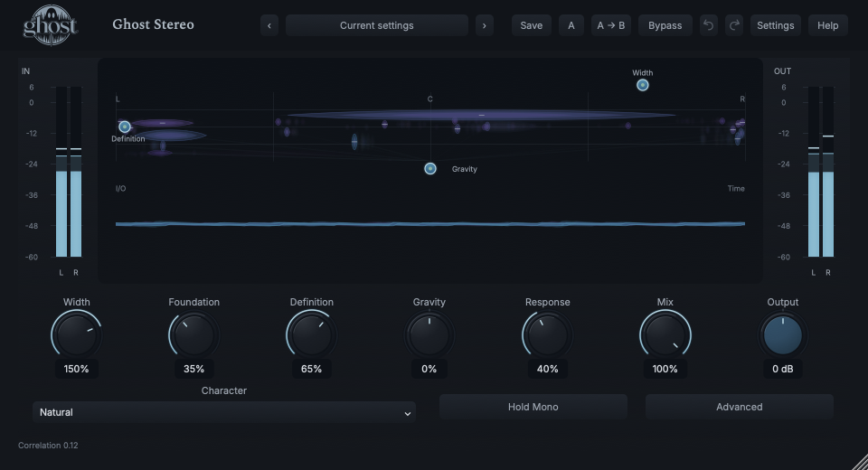Copy settings with A → B button
868x470 pixels.
611,25
